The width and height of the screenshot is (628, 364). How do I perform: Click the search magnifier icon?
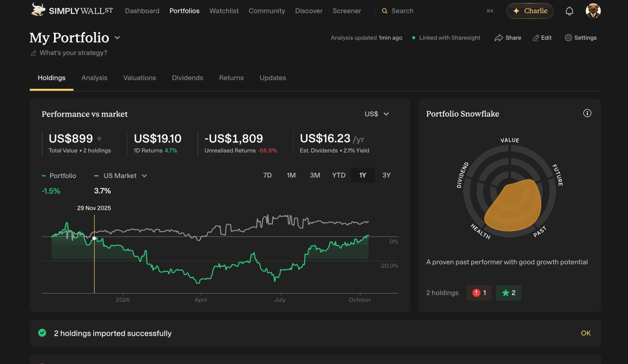coord(384,11)
